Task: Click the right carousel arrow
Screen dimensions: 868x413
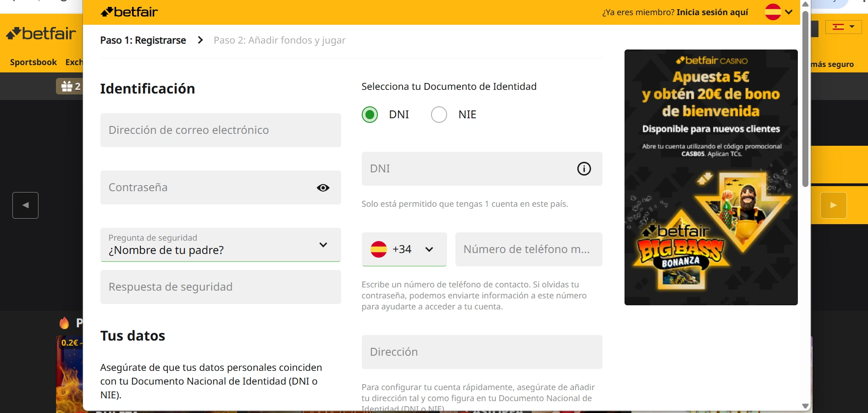Action: point(834,205)
